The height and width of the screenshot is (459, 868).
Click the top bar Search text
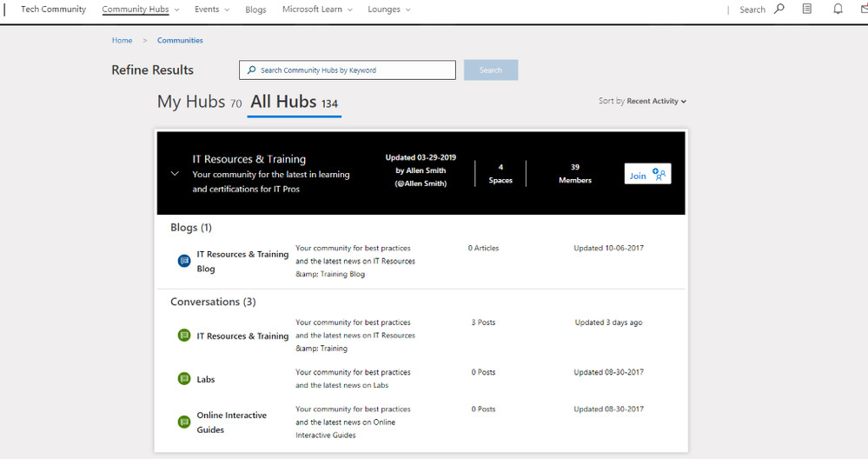pyautogui.click(x=752, y=10)
